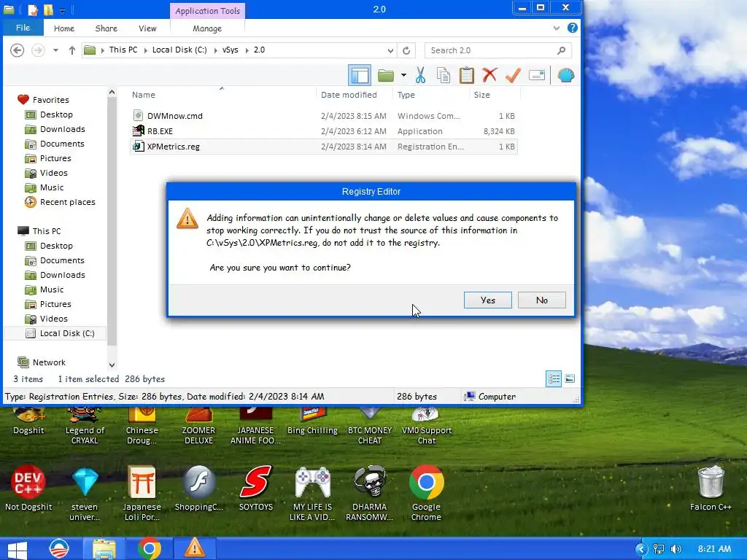Open warning triangle taskbar item
This screenshot has height=560, width=747.
pyautogui.click(x=194, y=548)
